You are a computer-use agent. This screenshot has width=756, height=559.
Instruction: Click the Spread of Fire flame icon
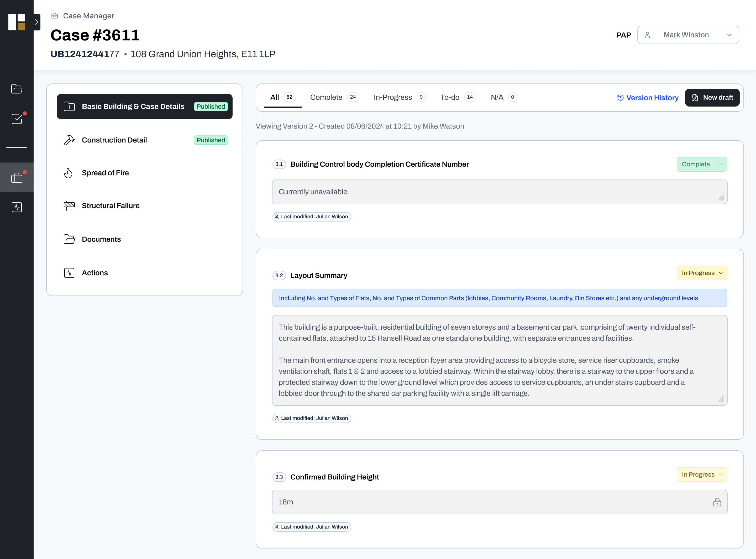69,173
